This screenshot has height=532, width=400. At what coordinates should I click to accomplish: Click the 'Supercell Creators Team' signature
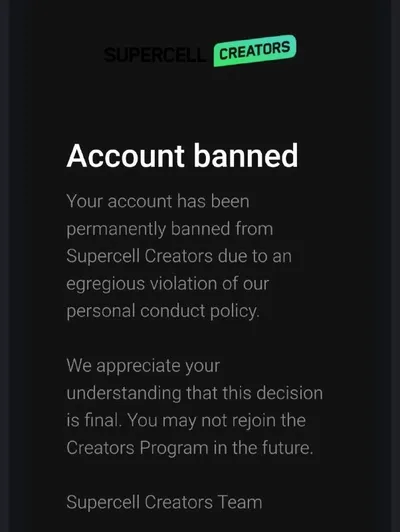(164, 502)
